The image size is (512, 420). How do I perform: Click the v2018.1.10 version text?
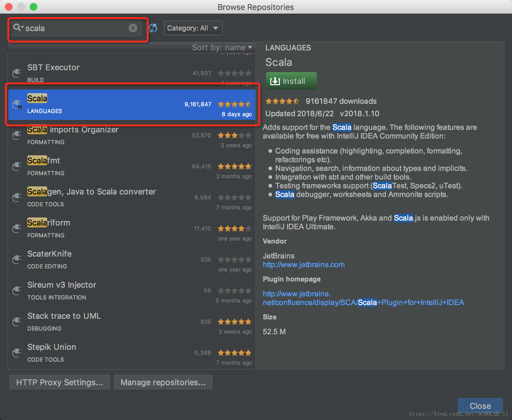(x=359, y=113)
